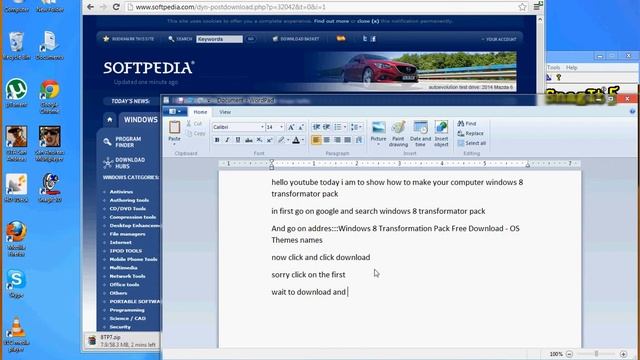The height and width of the screenshot is (360, 640).
Task: Open the WINDOWS tab on Softpedia
Action: pyautogui.click(x=140, y=120)
